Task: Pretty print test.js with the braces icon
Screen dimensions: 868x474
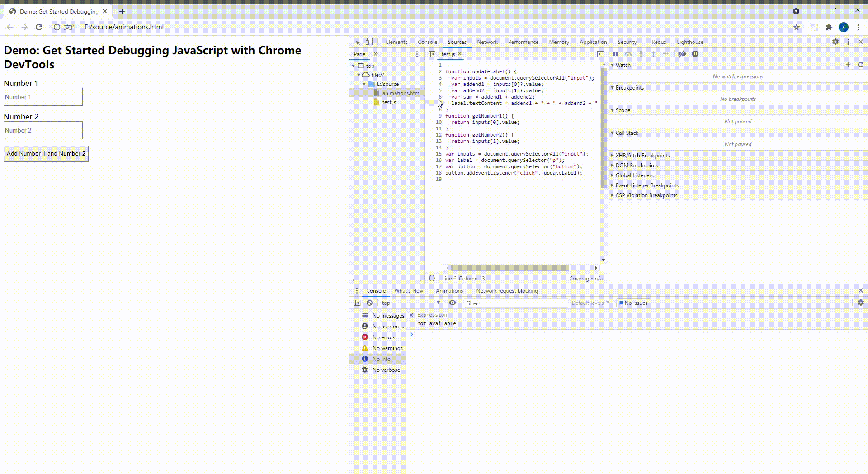Action: [x=432, y=279]
